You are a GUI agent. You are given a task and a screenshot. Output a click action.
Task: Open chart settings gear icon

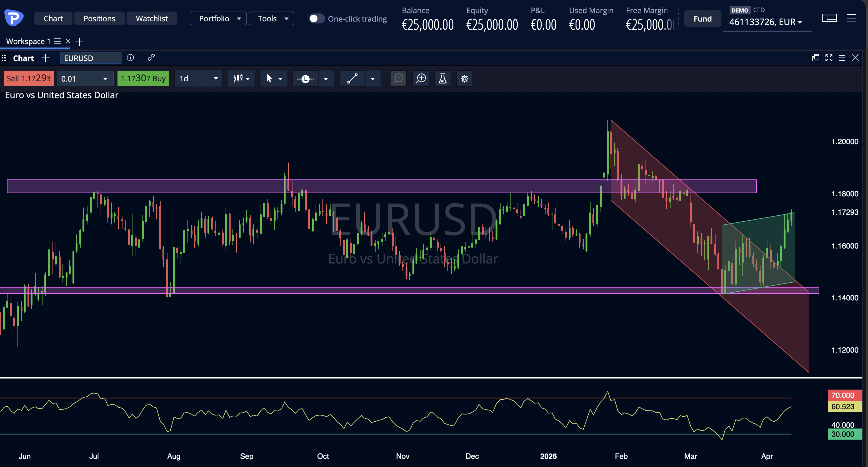point(464,78)
